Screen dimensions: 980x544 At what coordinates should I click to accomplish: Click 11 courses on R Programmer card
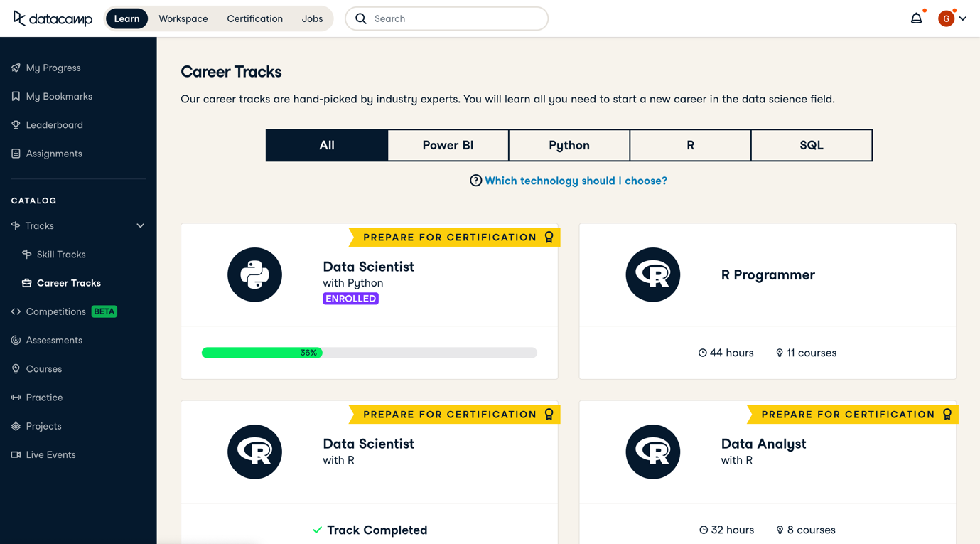806,353
